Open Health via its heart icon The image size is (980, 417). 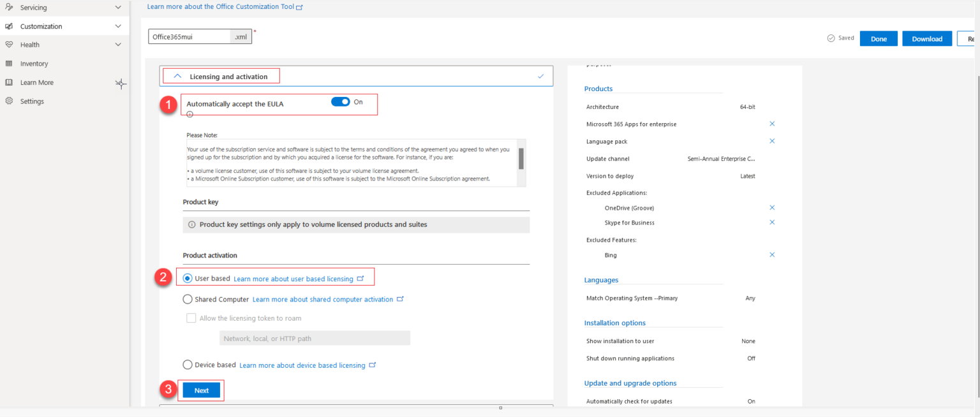click(x=10, y=45)
